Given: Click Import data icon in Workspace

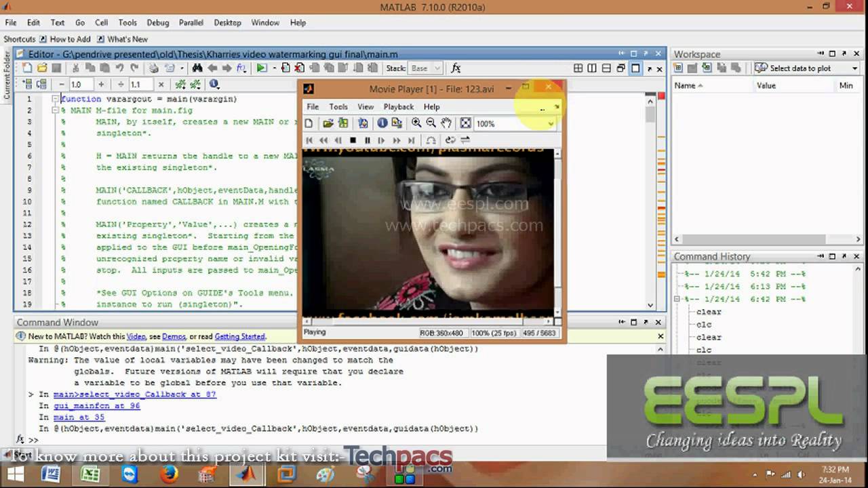Looking at the screenshot, I should click(x=707, y=68).
